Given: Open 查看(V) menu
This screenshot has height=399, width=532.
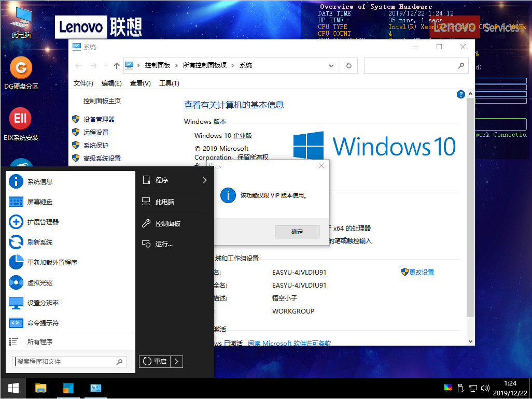Looking at the screenshot, I should pyautogui.click(x=140, y=83).
